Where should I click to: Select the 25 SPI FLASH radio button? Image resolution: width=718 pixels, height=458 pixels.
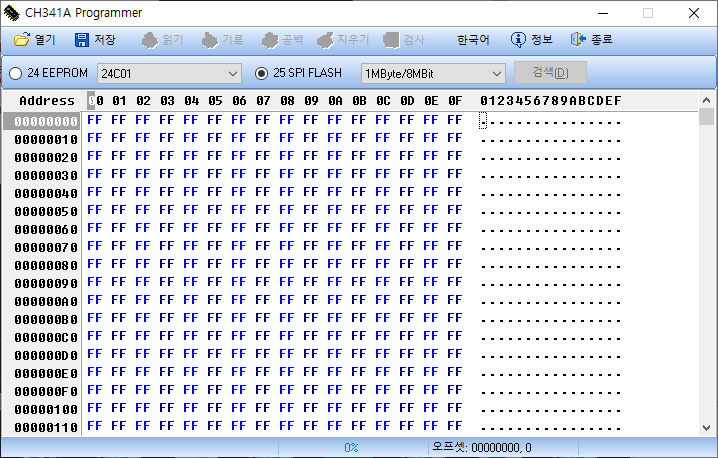(x=261, y=73)
